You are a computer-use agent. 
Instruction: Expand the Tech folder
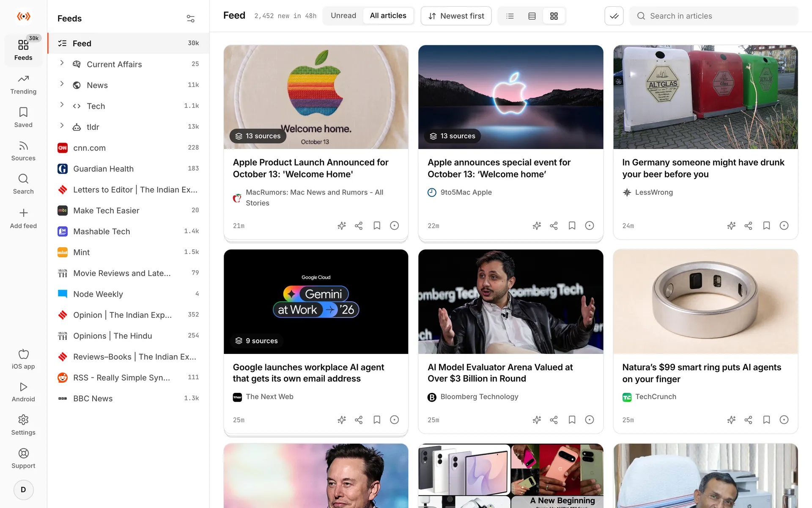[62, 105]
